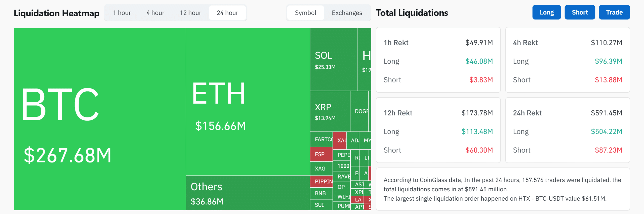Switch heatmap to 4 hour view

pyautogui.click(x=155, y=13)
